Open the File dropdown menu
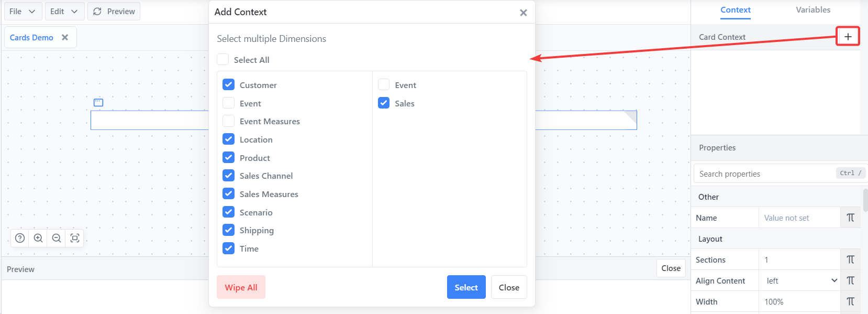 pyautogui.click(x=22, y=12)
